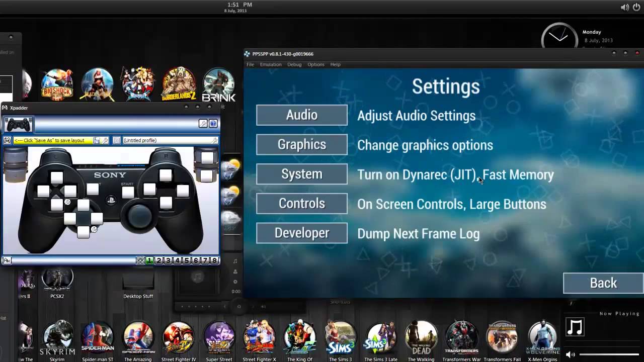Click upper right trigger assignment square

pos(207,158)
